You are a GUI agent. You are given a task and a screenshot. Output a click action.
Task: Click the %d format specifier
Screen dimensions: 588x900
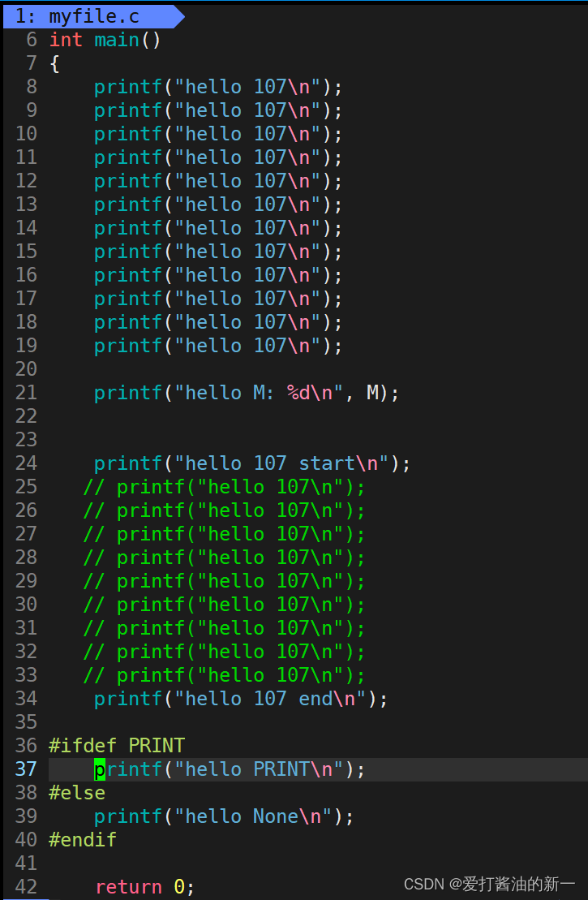pyautogui.click(x=298, y=393)
